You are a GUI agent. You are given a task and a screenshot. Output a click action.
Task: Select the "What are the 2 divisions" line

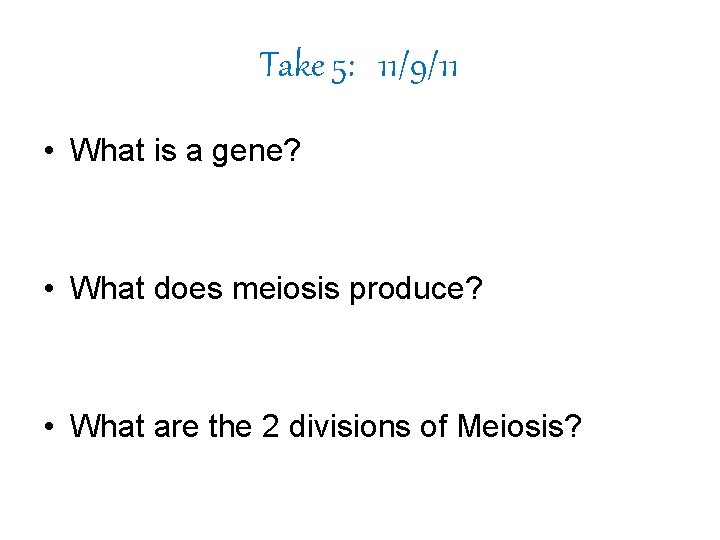click(x=325, y=426)
